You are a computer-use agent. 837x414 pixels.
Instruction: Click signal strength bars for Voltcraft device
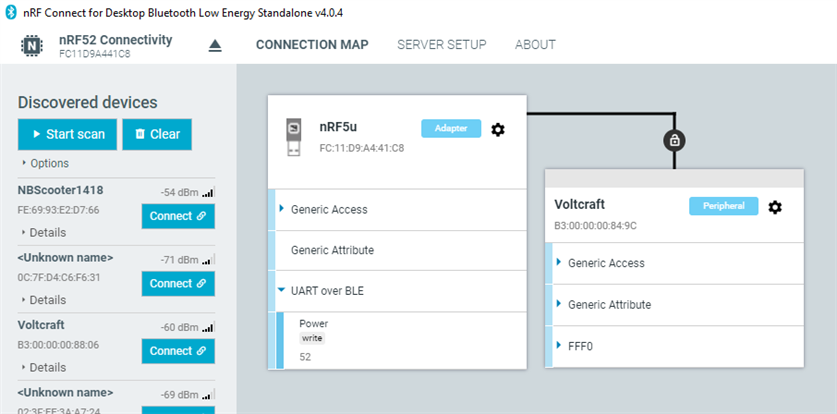coord(208,328)
